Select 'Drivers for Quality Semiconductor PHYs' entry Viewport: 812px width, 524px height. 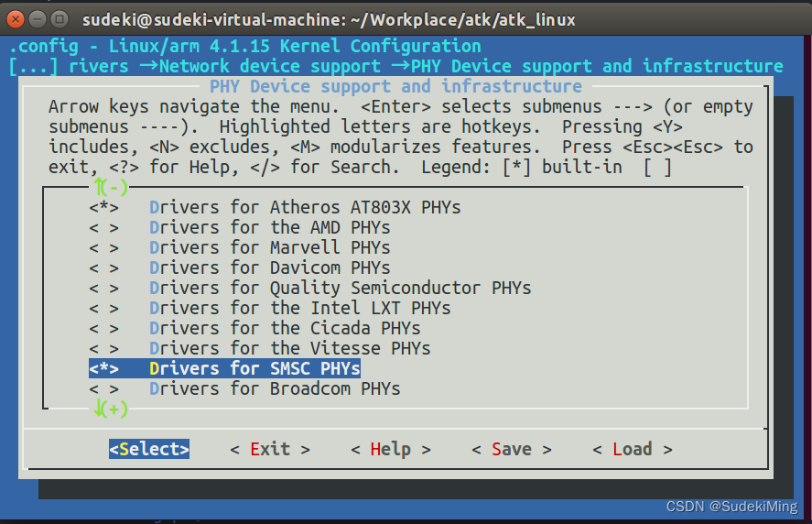click(341, 289)
